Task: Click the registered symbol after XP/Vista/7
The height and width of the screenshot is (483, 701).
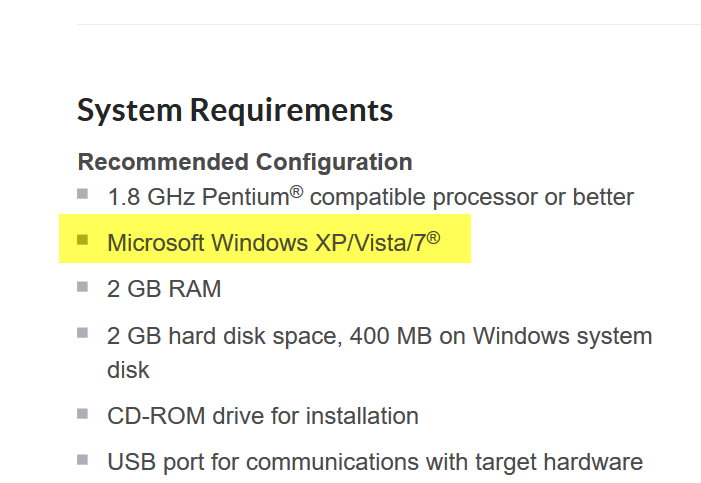Action: pyautogui.click(x=433, y=237)
